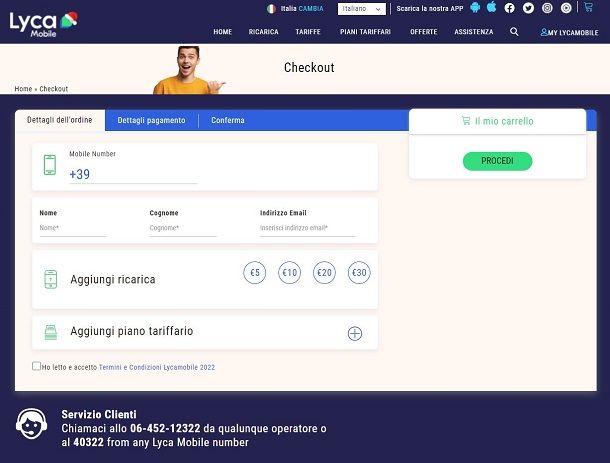610x463 pixels.
Task: Open the YouTube play icon
Action: (x=566, y=8)
